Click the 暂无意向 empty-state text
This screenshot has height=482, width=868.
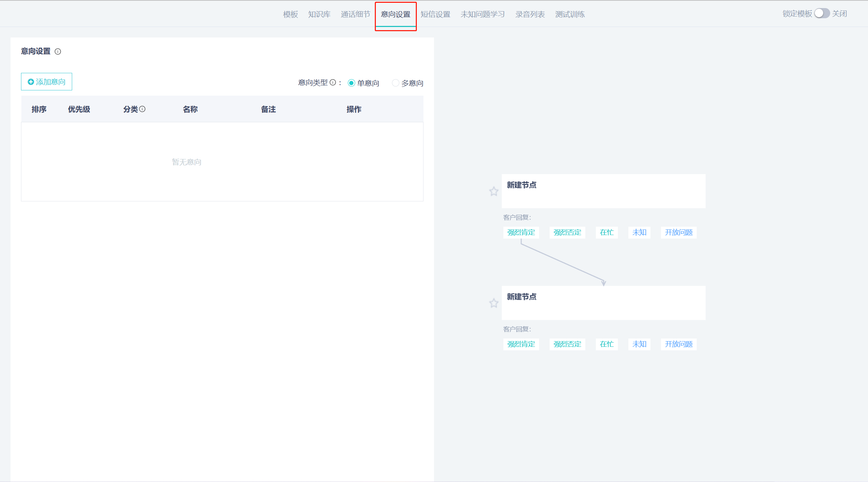[x=187, y=162]
